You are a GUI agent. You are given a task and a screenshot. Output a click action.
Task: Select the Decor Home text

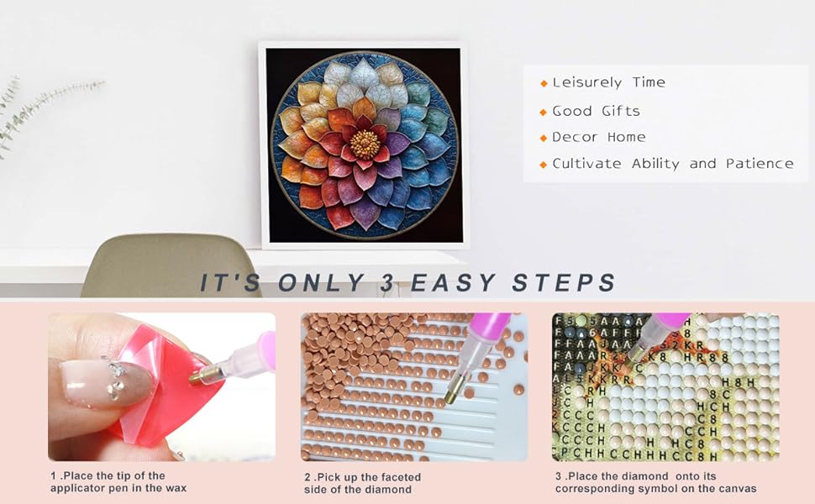[599, 137]
